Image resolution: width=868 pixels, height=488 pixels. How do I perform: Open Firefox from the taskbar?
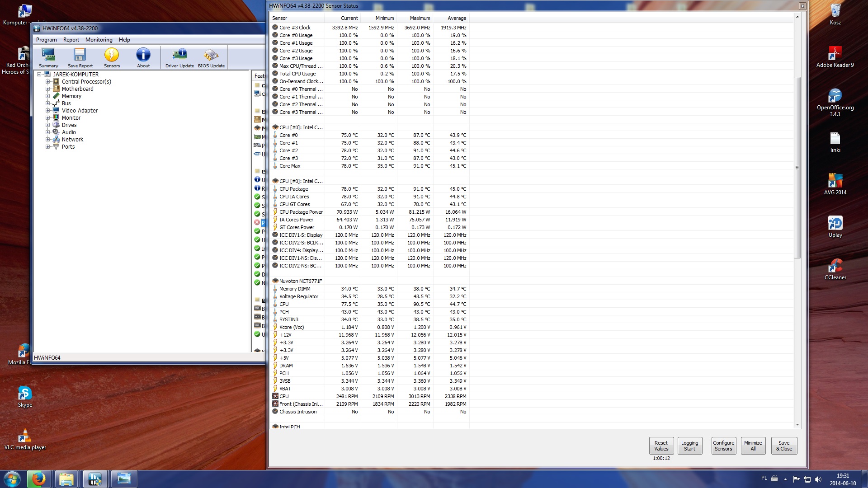click(39, 479)
